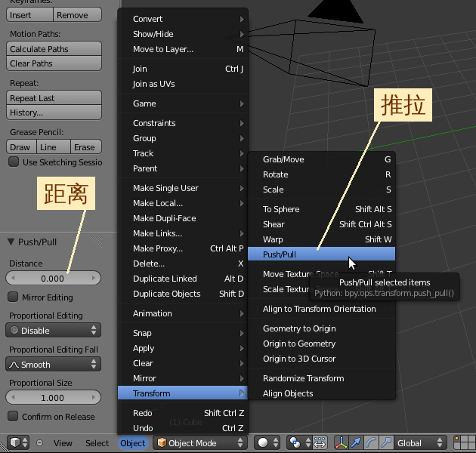Screen dimensions: 476x453
Task: Open the Proportional Editing Disable dropdown
Action: 53,330
